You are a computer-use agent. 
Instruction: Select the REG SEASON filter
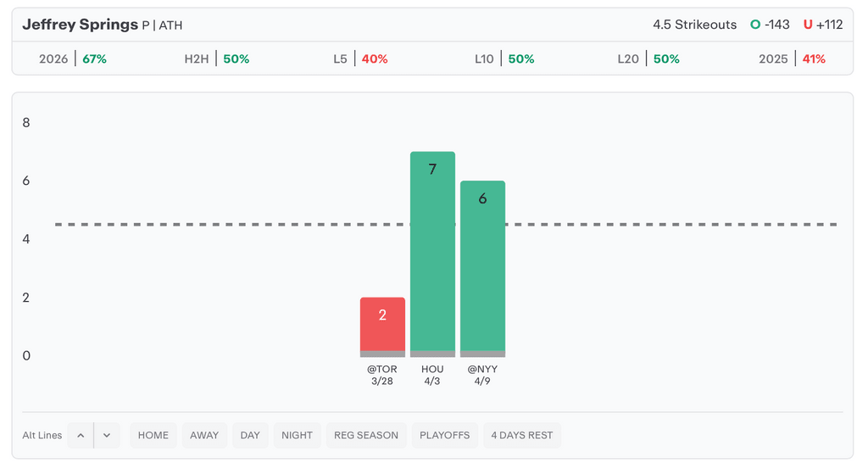point(366,435)
